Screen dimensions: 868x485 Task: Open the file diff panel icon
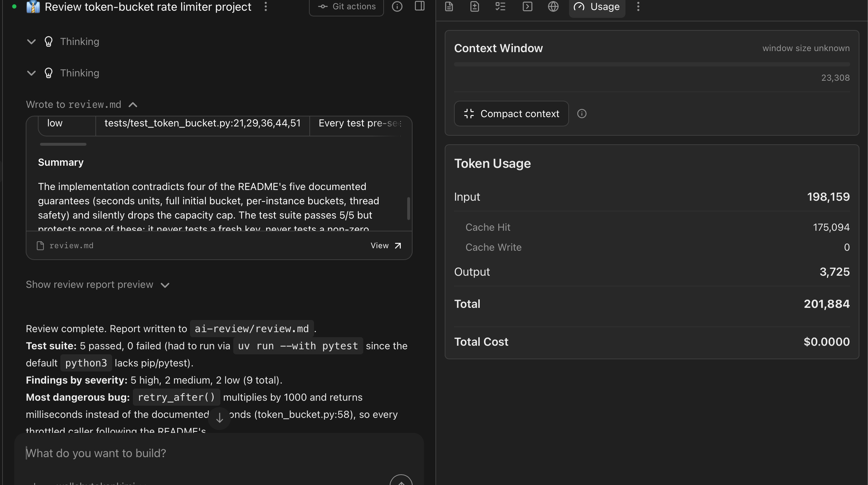tap(475, 6)
